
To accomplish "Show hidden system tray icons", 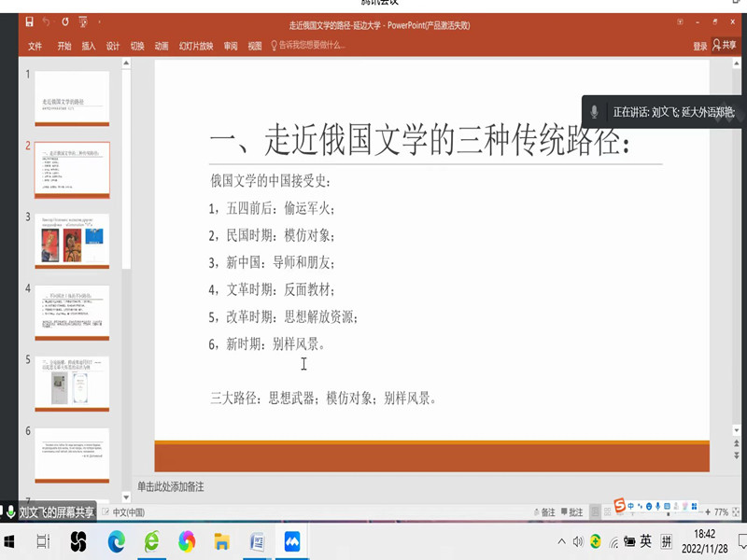I will pyautogui.click(x=561, y=541).
